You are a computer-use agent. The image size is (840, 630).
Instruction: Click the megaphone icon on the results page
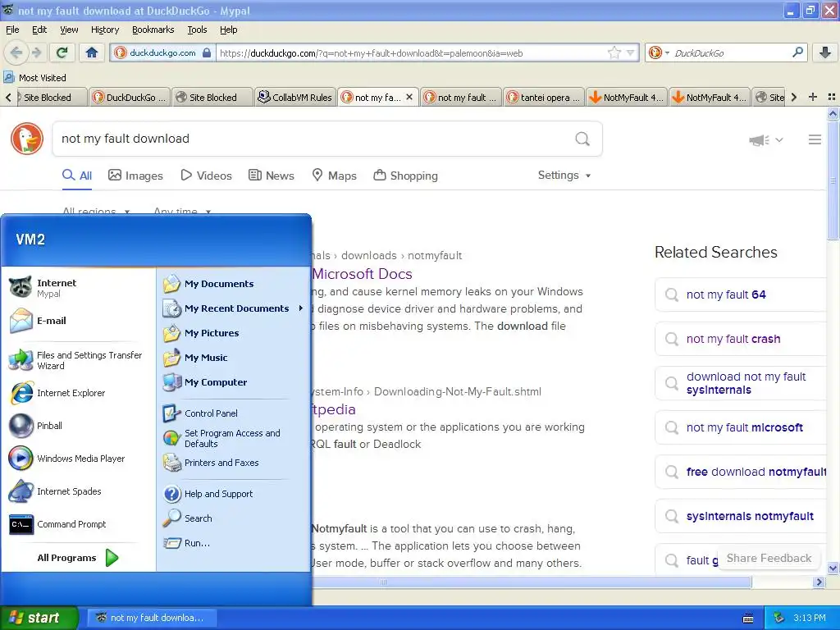click(759, 139)
